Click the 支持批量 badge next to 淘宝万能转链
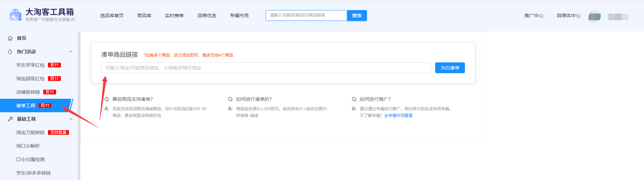 (58, 132)
